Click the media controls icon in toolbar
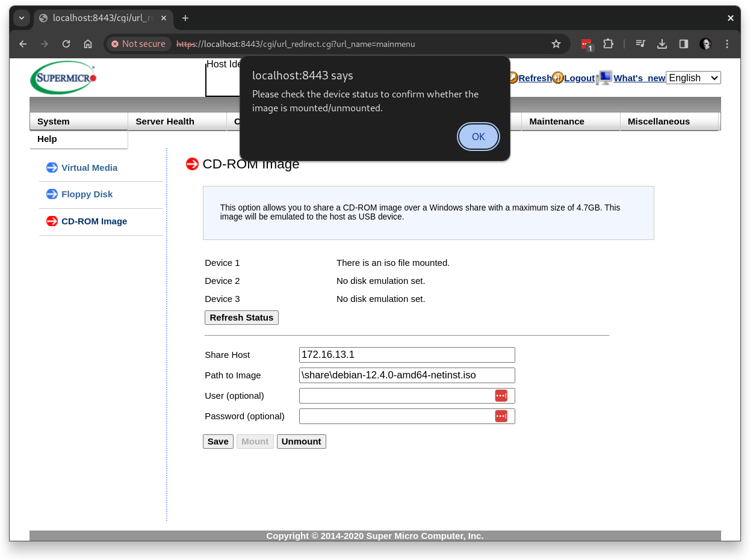 640,44
